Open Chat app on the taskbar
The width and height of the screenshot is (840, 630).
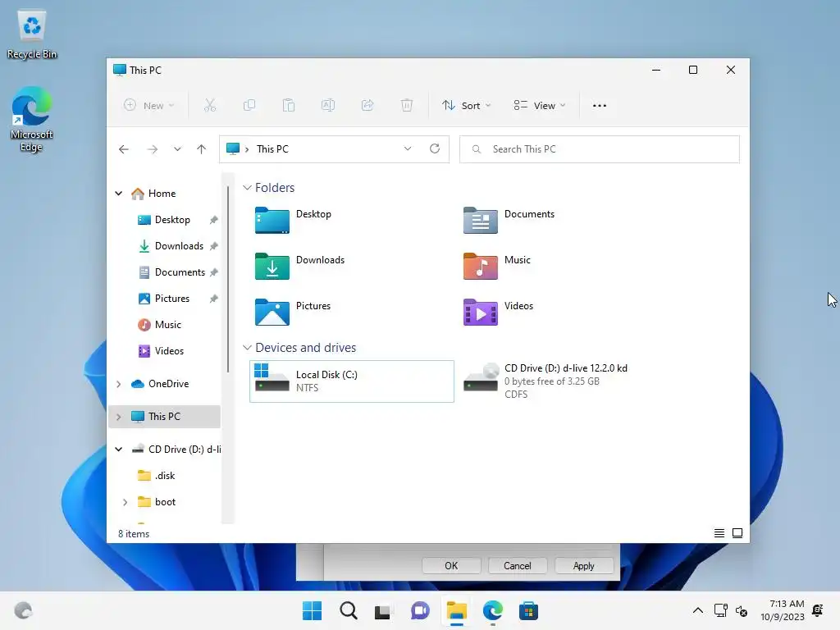tap(420, 610)
